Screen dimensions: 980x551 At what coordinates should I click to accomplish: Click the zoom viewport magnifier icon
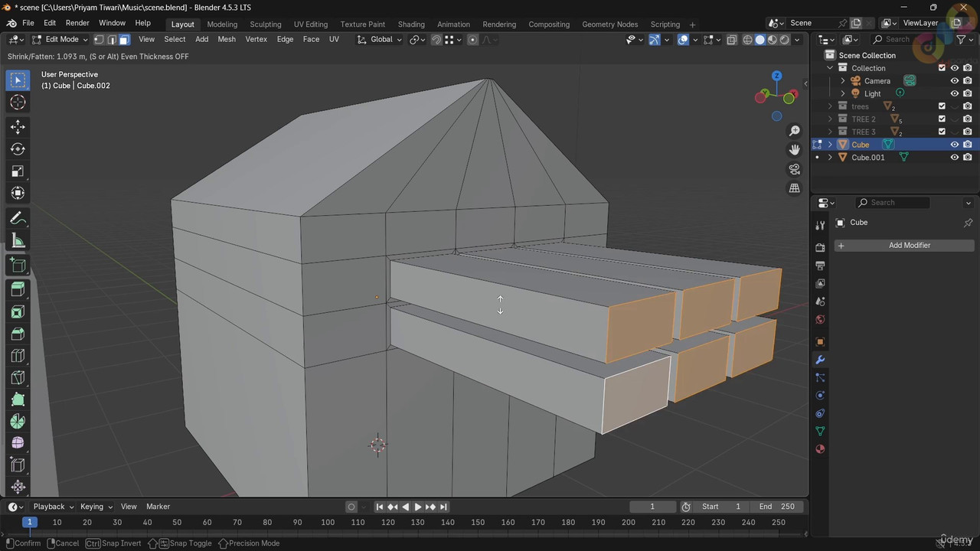click(795, 132)
